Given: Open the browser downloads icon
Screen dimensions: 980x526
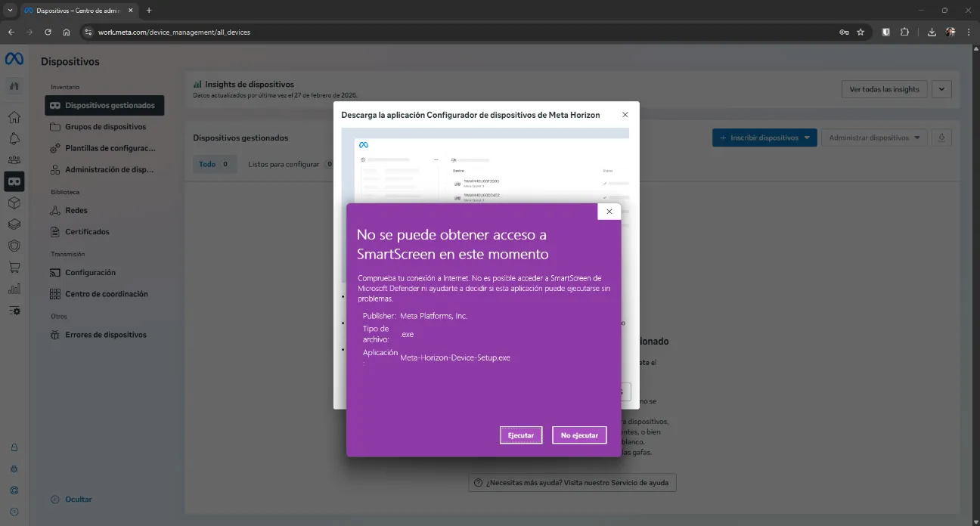Looking at the screenshot, I should (x=932, y=32).
